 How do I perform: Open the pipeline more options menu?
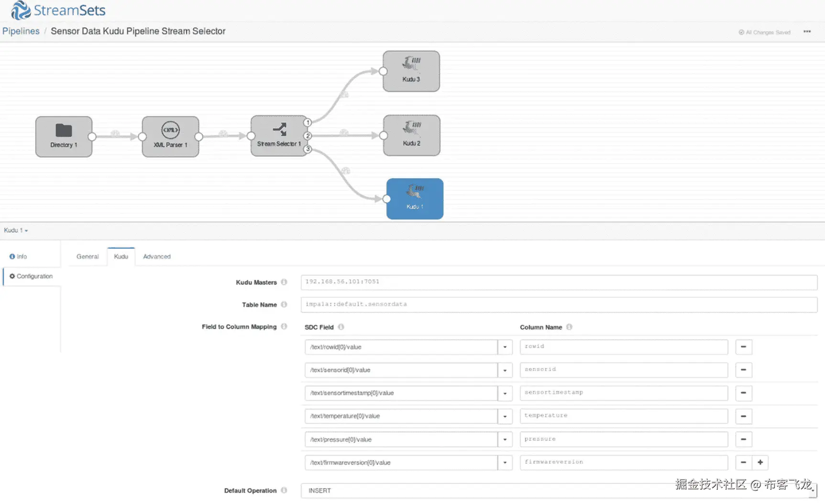pyautogui.click(x=807, y=32)
